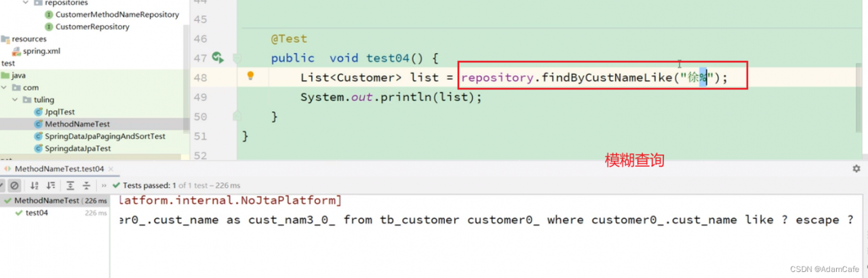Screen dimensions: 868x278
Task: Click line number 49 in the gutter
Action: point(200,97)
